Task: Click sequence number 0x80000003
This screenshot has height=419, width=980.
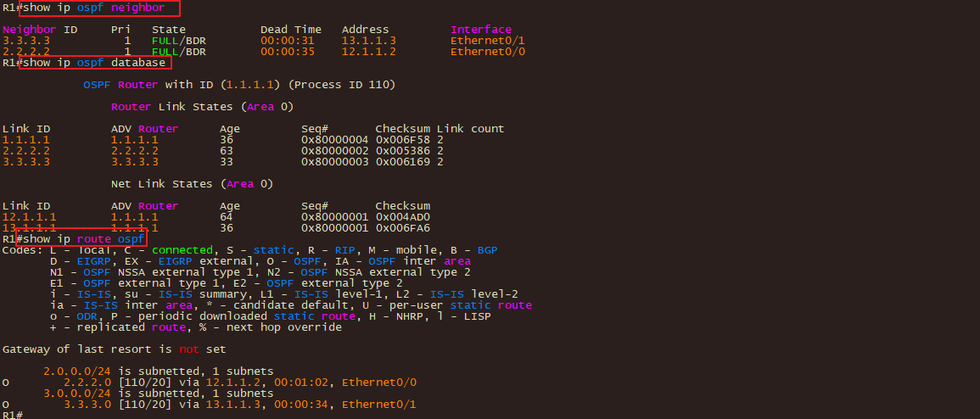Action: (335, 162)
